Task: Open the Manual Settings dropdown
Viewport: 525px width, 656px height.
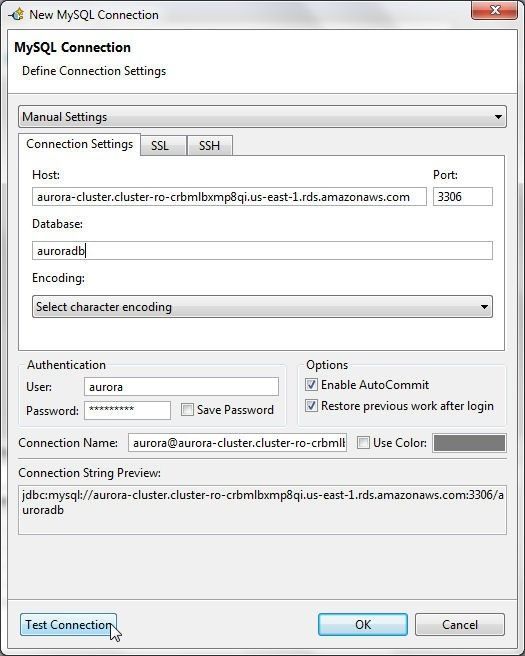Action: [x=262, y=117]
